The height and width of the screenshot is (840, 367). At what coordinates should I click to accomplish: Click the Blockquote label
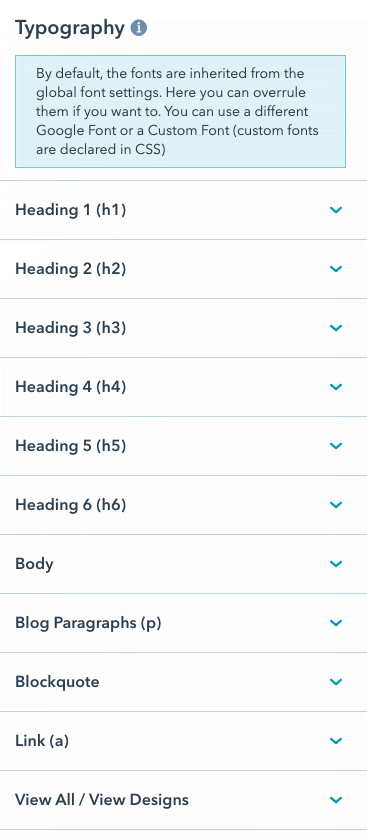click(57, 682)
